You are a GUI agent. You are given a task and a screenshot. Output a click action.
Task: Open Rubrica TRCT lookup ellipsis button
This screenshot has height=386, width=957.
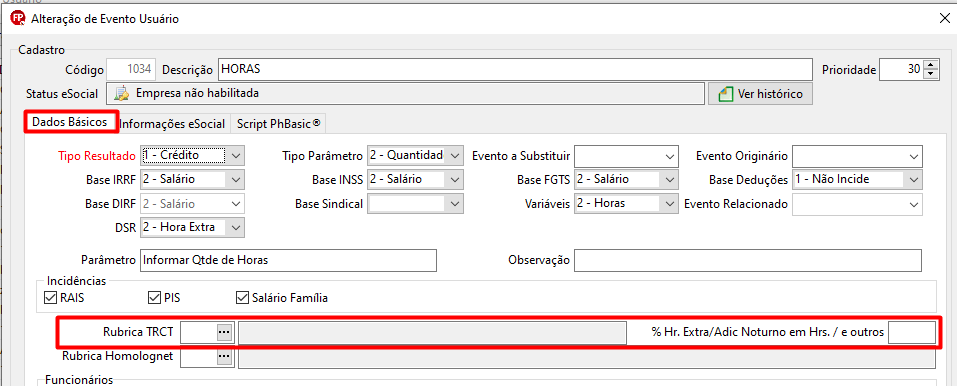[224, 332]
